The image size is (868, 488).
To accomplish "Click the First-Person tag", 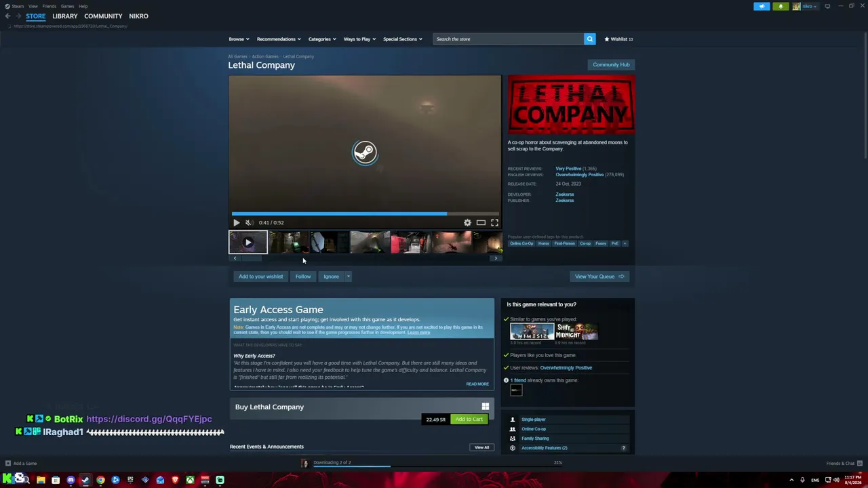I will 564,243.
